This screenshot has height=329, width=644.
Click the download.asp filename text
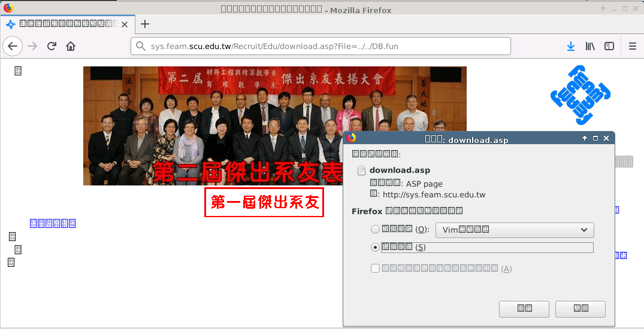click(400, 170)
